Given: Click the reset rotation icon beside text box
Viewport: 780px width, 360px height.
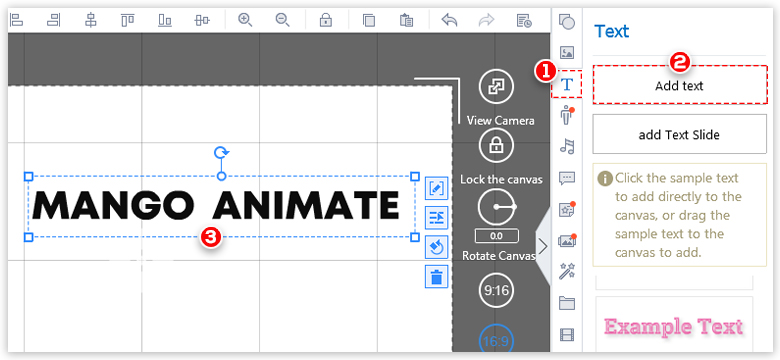Looking at the screenshot, I should click(437, 247).
